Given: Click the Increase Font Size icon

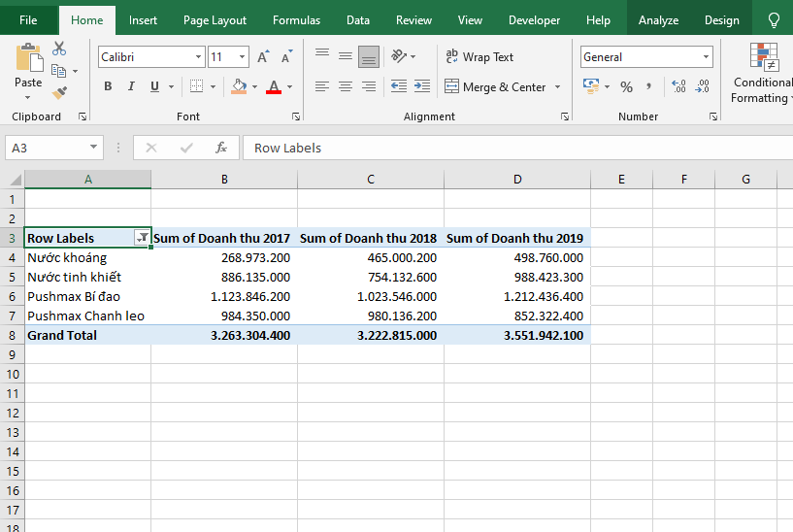Looking at the screenshot, I should pos(263,57).
